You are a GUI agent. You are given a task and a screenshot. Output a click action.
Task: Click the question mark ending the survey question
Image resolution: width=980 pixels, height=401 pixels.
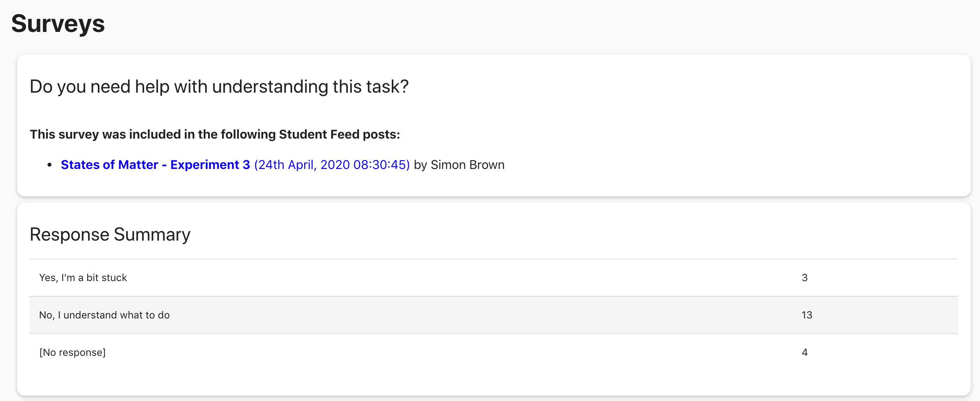pyautogui.click(x=405, y=86)
